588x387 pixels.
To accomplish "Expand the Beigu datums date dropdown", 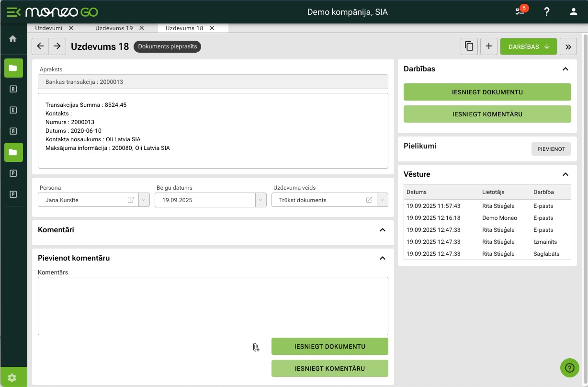I will [260, 200].
